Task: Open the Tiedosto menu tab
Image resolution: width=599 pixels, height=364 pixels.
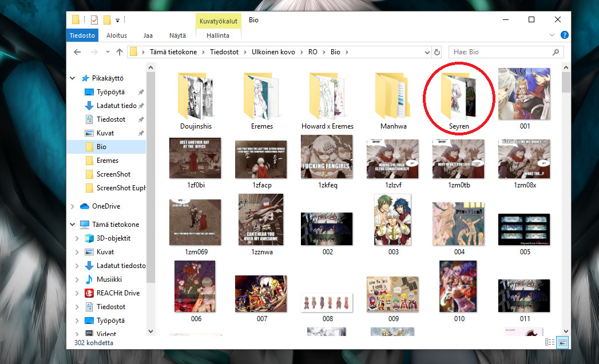Action: click(82, 35)
